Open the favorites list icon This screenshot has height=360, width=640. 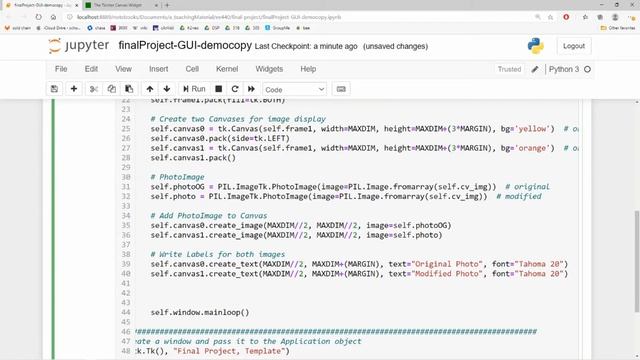(585, 17)
